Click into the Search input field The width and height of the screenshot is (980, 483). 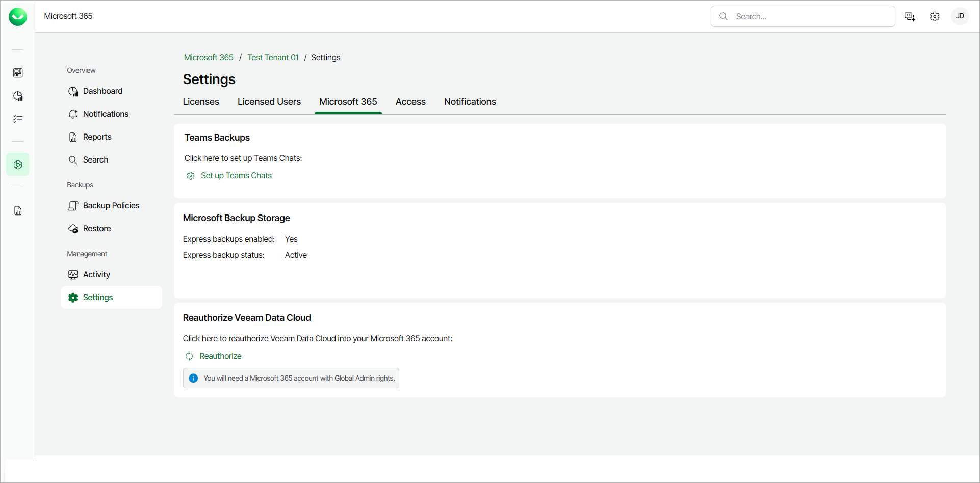(811, 17)
